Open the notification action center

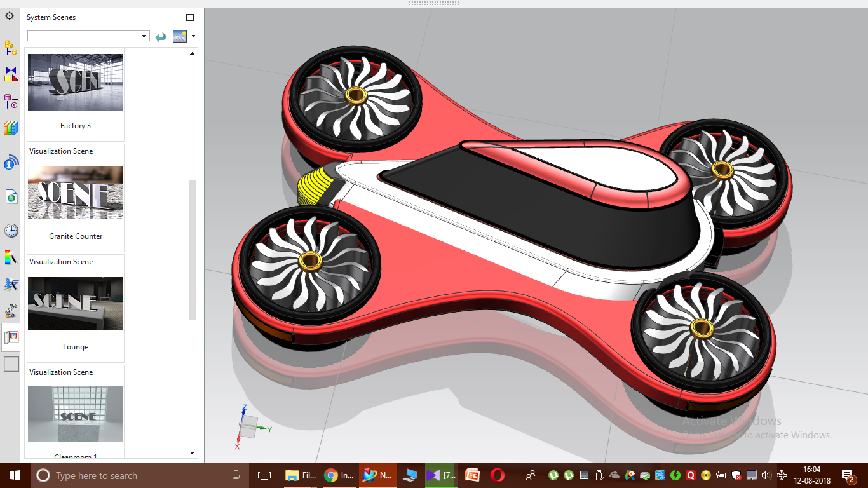[x=848, y=476]
